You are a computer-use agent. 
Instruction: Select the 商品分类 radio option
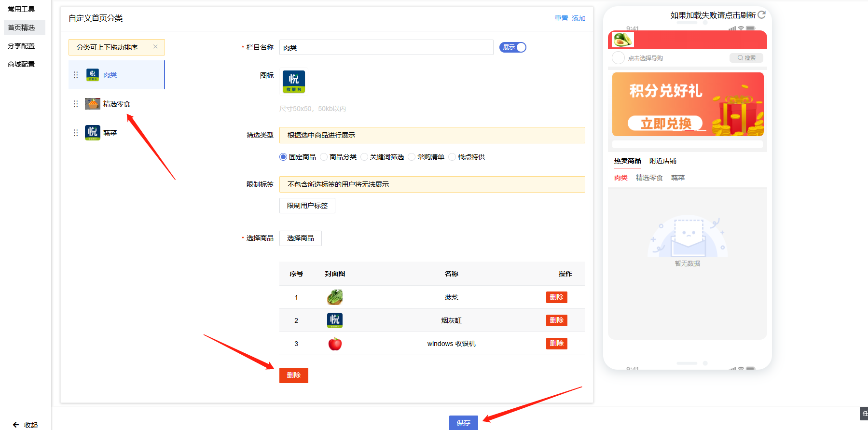click(x=324, y=157)
